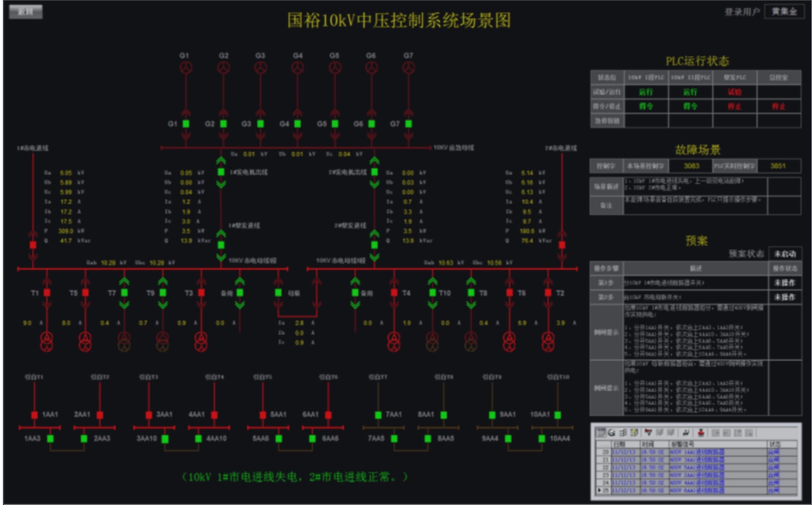Click the 1#柴发进线 green breaker

tap(221, 245)
